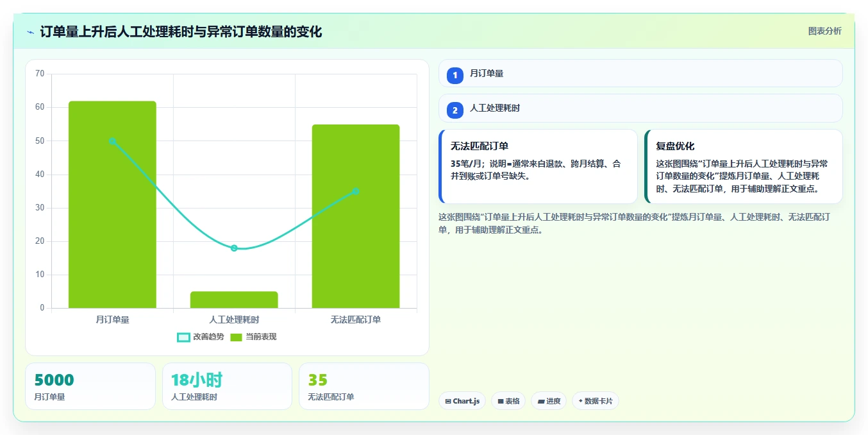Open the 无法匹配订单 info card
Screen dimensions: 868x435
[x=538, y=167]
